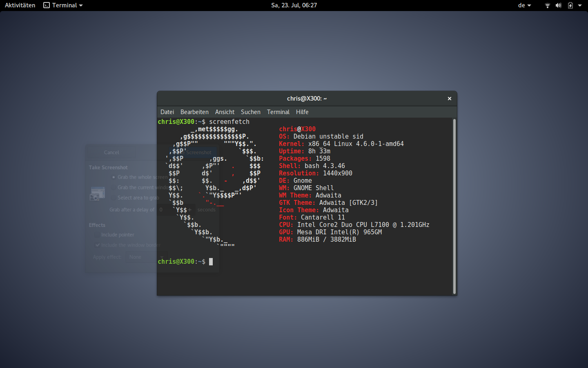Click the screenshot camera icon in dialog
Viewport: 588px width, 368px height.
[97, 194]
